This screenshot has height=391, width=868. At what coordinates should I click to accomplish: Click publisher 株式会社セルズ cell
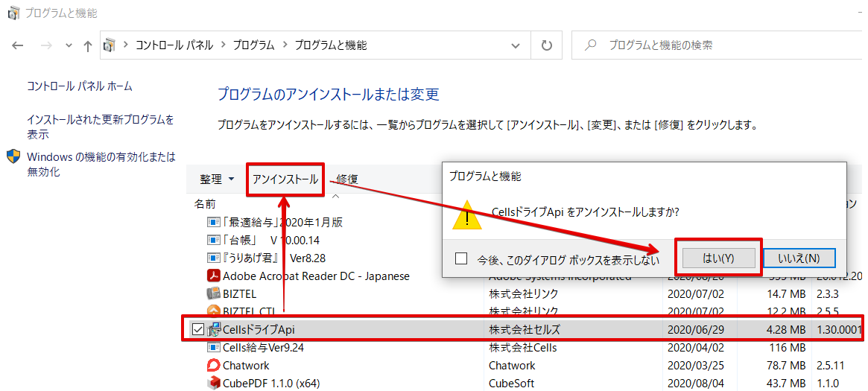pyautogui.click(x=525, y=330)
